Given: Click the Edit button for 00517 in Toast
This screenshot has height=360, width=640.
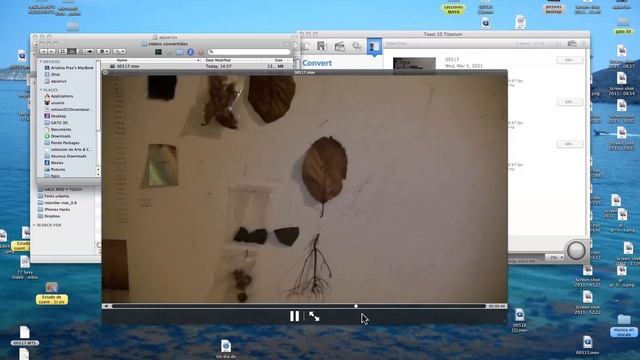Looking at the screenshot, I should pyautogui.click(x=570, y=60).
